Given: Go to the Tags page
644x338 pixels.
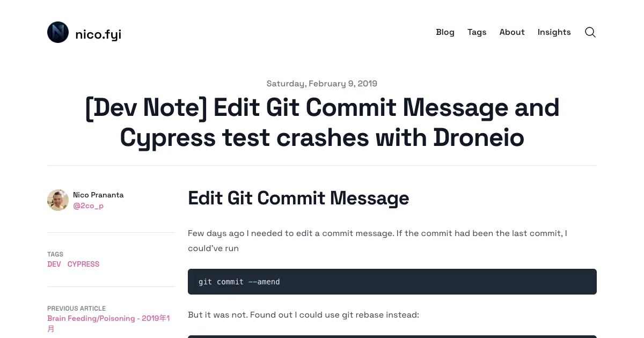Looking at the screenshot, I should (x=477, y=32).
